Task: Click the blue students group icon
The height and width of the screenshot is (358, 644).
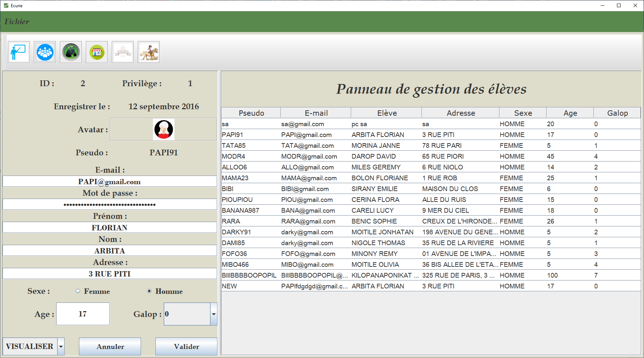Action: click(45, 52)
